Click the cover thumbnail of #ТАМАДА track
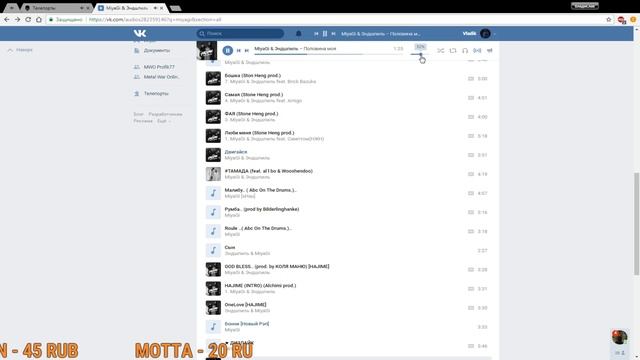Viewport: 640px width, 360px height. [x=213, y=174]
